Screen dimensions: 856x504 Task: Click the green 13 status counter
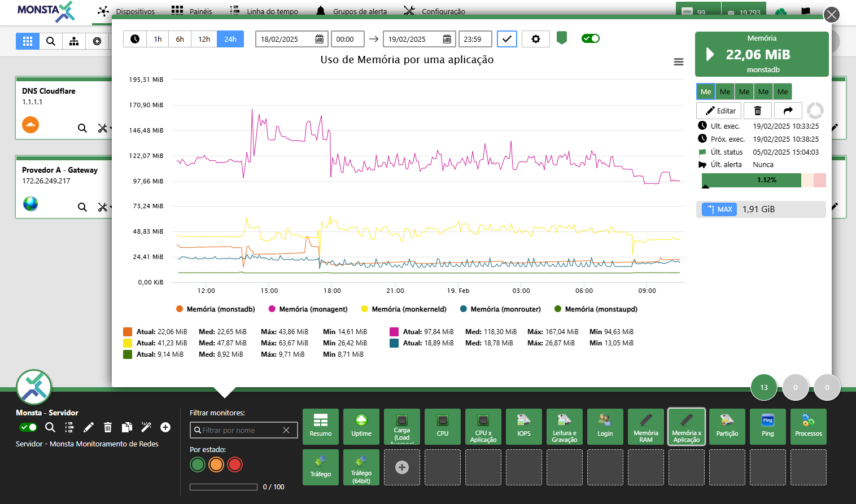tap(764, 387)
